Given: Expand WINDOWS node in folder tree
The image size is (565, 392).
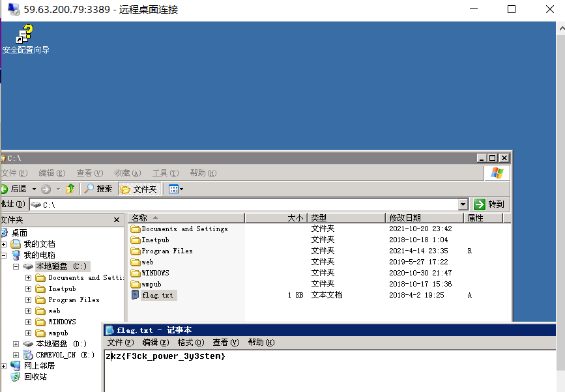Looking at the screenshot, I should 28,322.
